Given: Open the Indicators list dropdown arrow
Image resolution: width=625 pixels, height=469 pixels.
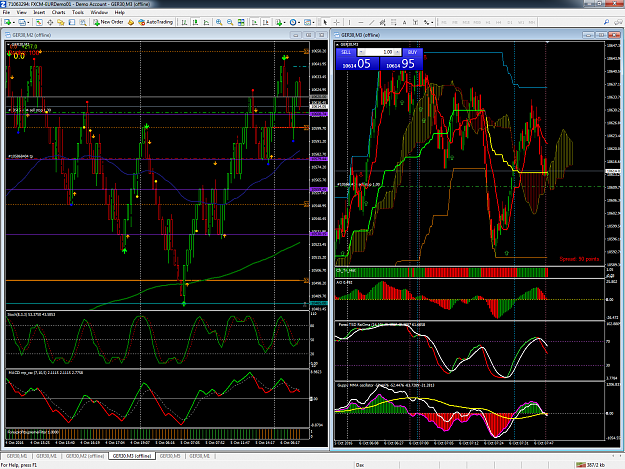Looking at the screenshot, I should pos(284,22).
